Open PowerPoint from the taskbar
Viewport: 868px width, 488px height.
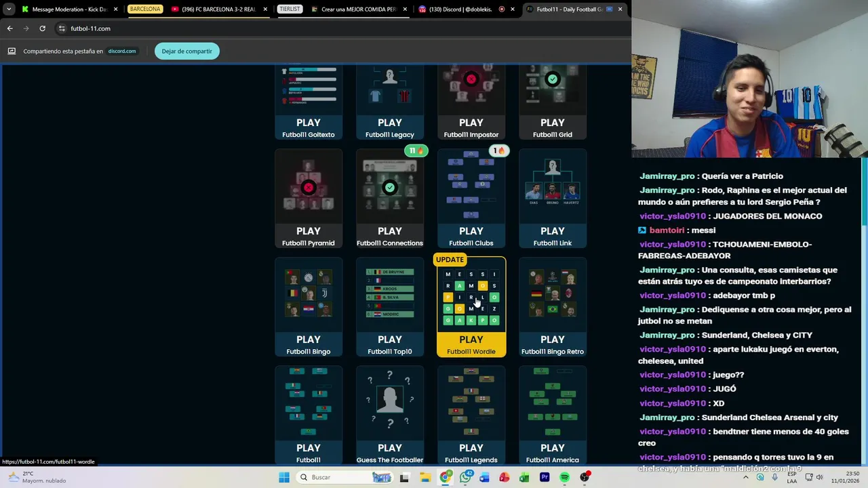click(505, 477)
